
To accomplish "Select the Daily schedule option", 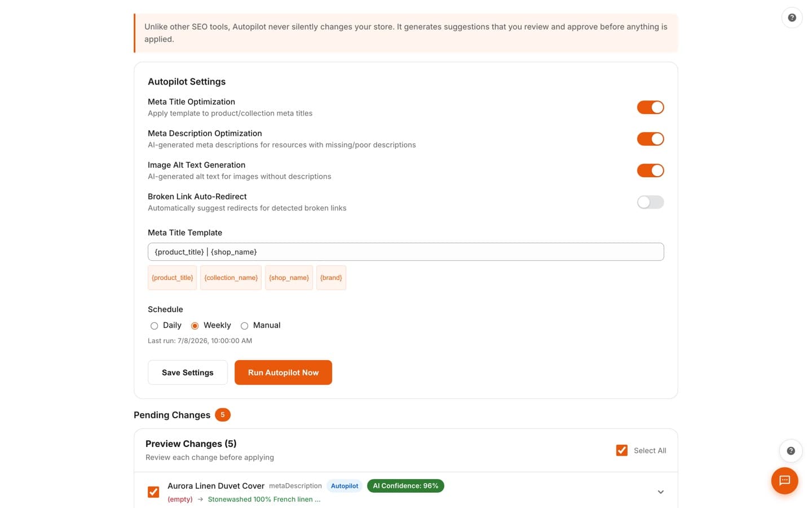I will pos(154,326).
